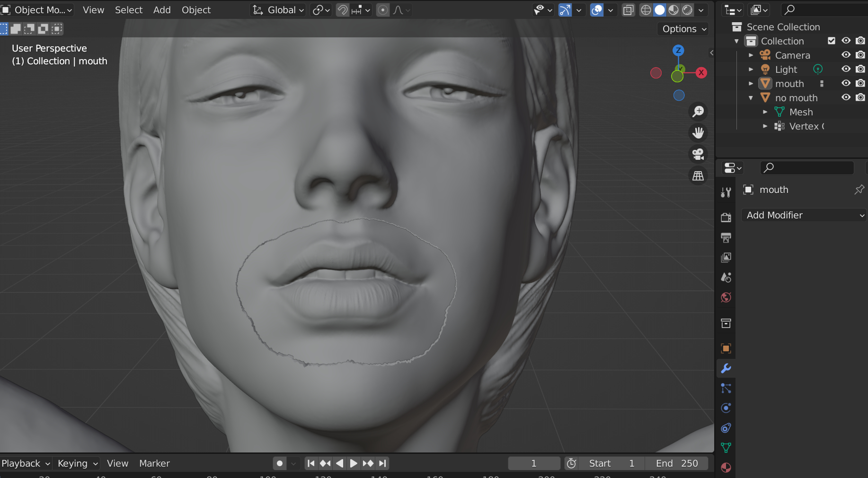The image size is (868, 478).
Task: Open the Add menu in the viewport header
Action: tap(162, 9)
